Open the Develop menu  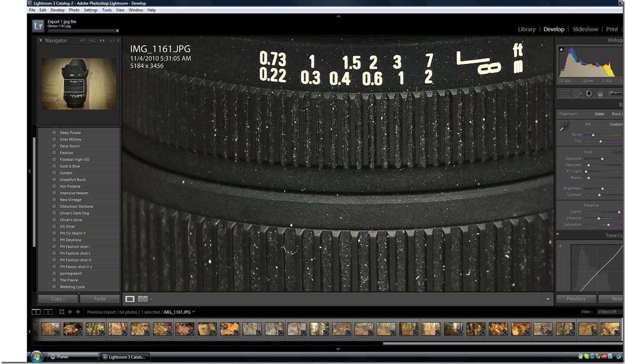pos(57,10)
